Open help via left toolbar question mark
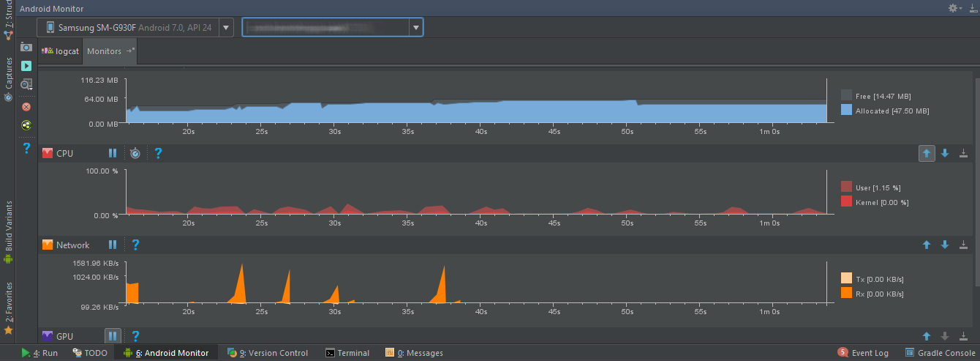This screenshot has width=980, height=361. tap(26, 148)
